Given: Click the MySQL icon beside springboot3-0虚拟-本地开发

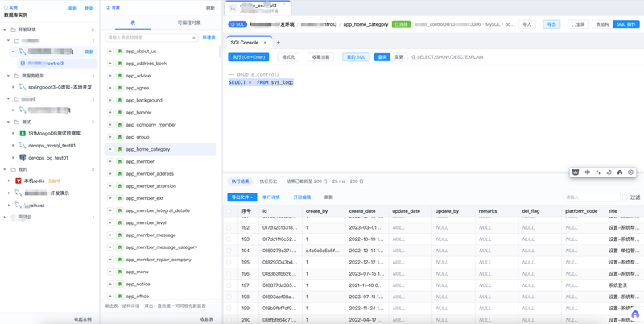Looking at the screenshot, I should coord(23,87).
